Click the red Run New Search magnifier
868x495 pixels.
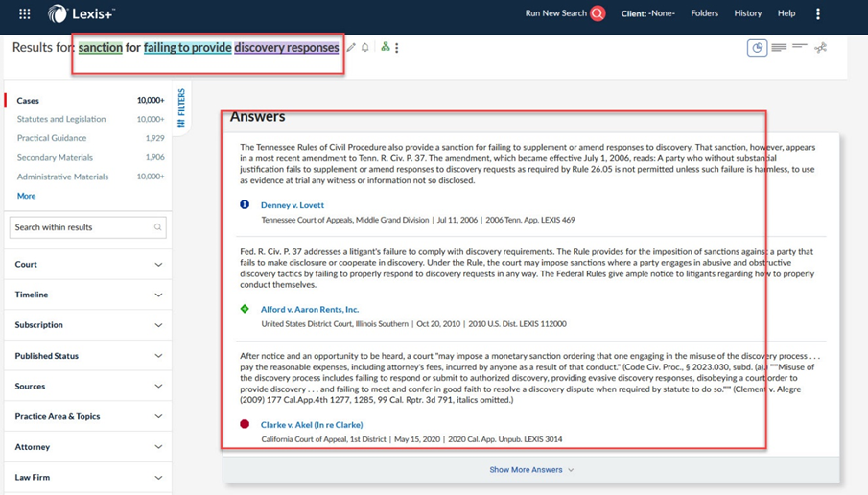pos(598,13)
